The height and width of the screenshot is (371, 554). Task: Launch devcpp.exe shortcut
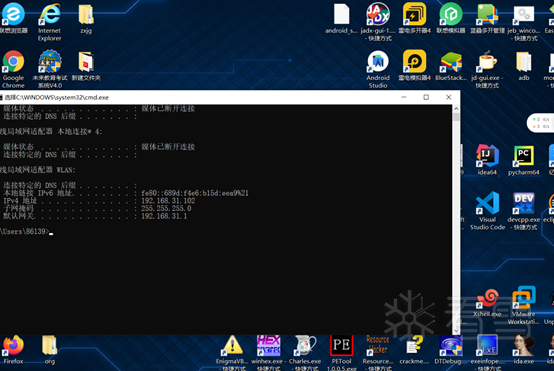tap(524, 211)
